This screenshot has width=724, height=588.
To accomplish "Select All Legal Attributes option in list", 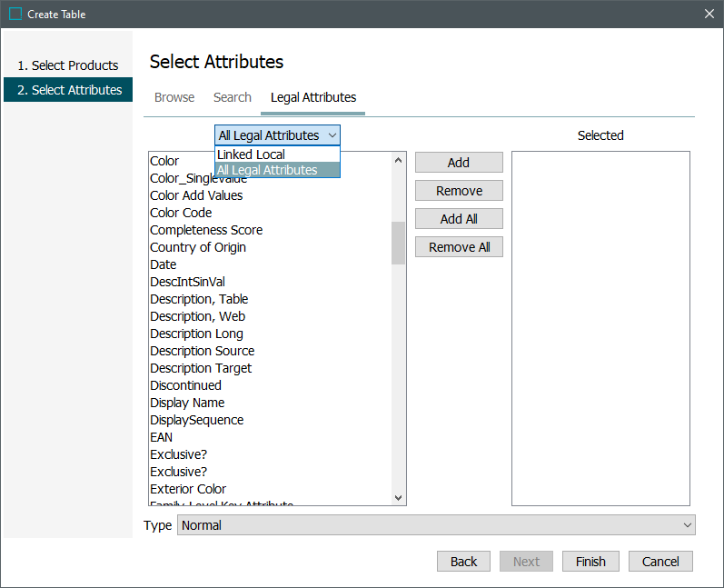I will tap(267, 170).
